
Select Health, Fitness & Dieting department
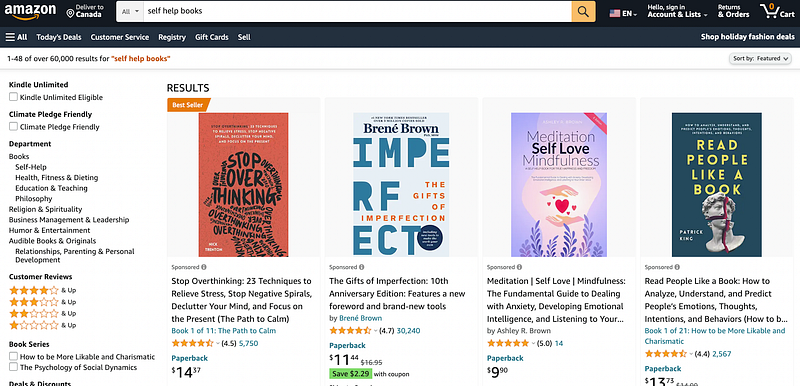point(57,178)
